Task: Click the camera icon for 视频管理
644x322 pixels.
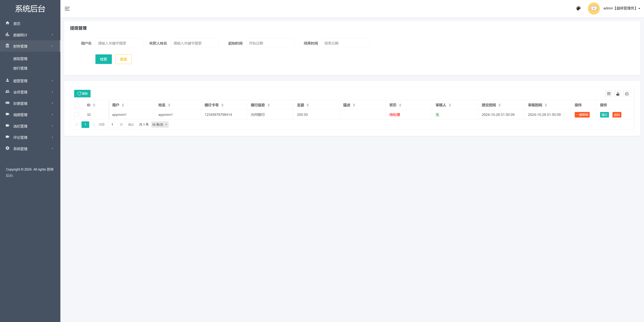Action: 8,114
